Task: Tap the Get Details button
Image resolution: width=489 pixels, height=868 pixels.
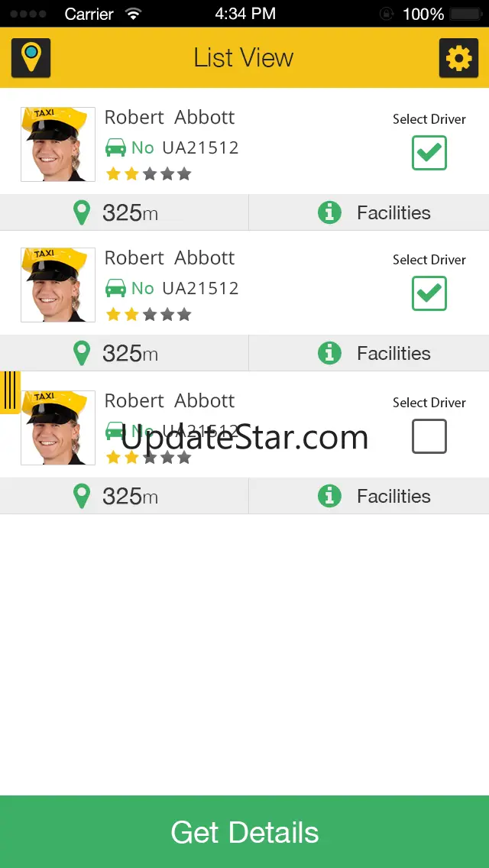Action: pos(244,832)
